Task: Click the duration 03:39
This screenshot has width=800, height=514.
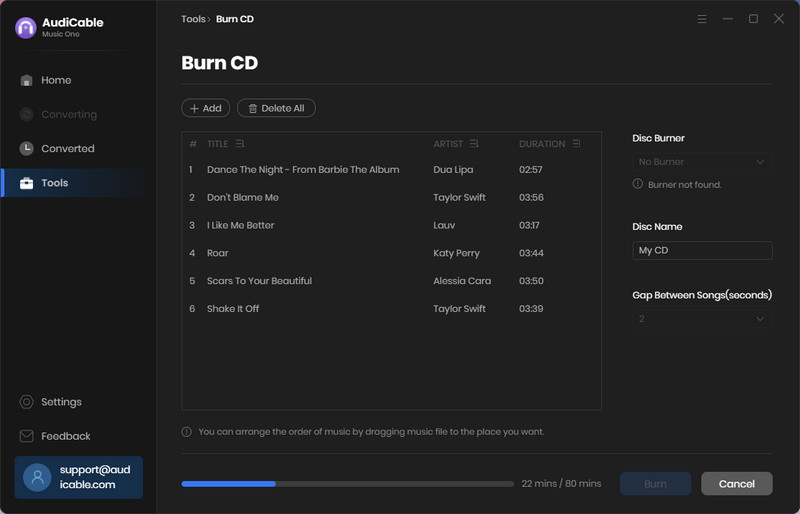Action: [531, 309]
